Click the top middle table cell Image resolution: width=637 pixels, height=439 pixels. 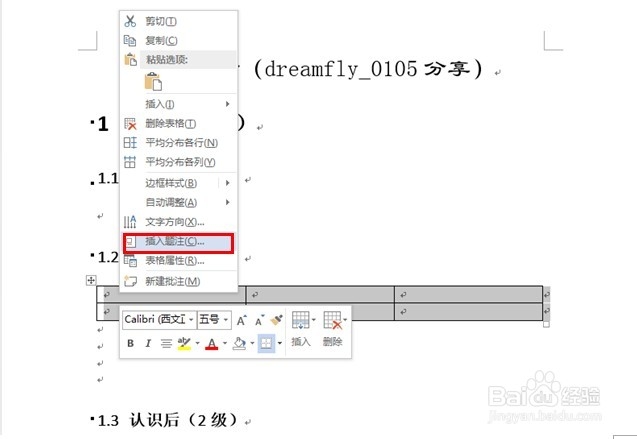pos(320,295)
